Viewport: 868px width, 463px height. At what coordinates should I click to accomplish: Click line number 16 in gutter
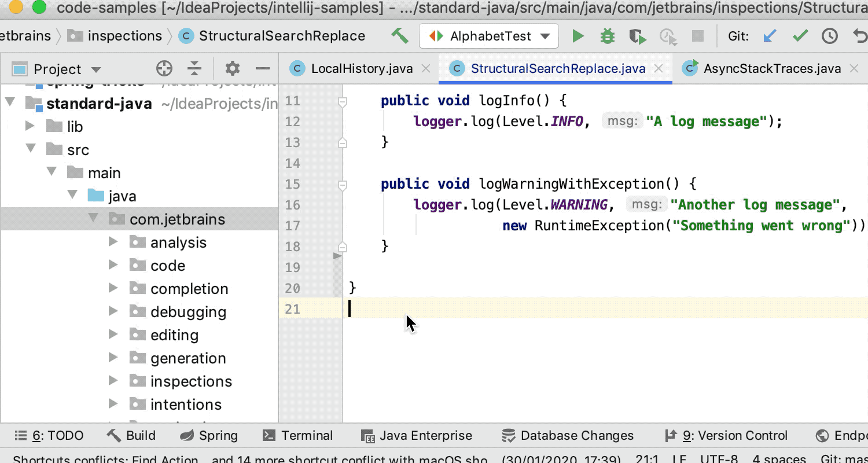pos(293,205)
